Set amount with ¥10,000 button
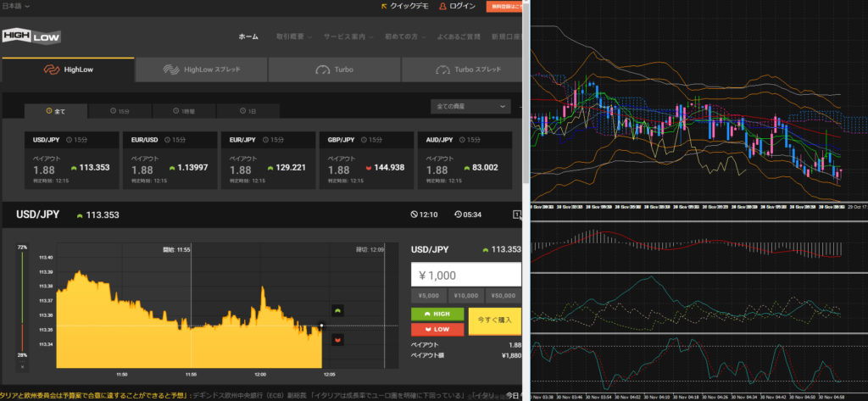 pos(466,296)
